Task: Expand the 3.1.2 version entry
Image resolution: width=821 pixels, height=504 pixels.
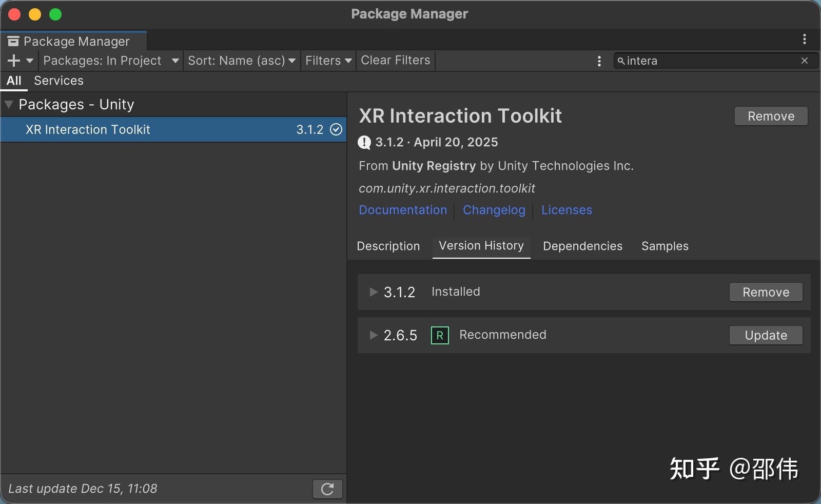Action: [374, 292]
